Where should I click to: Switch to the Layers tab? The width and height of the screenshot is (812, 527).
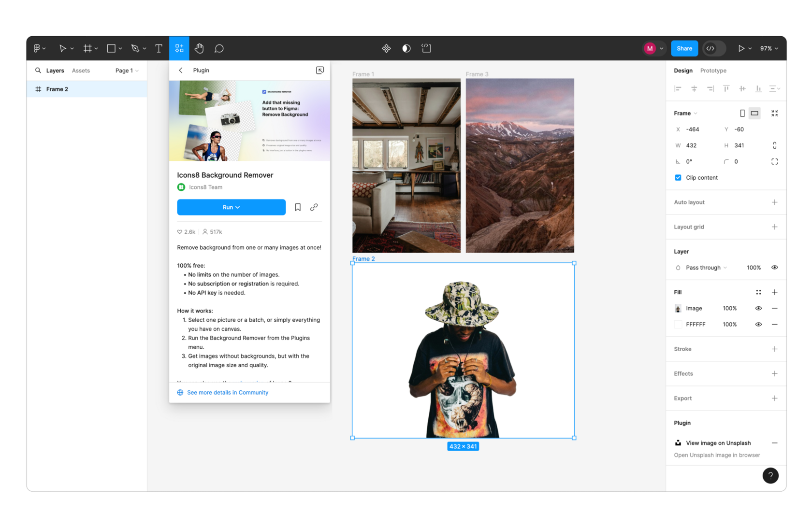click(x=55, y=71)
